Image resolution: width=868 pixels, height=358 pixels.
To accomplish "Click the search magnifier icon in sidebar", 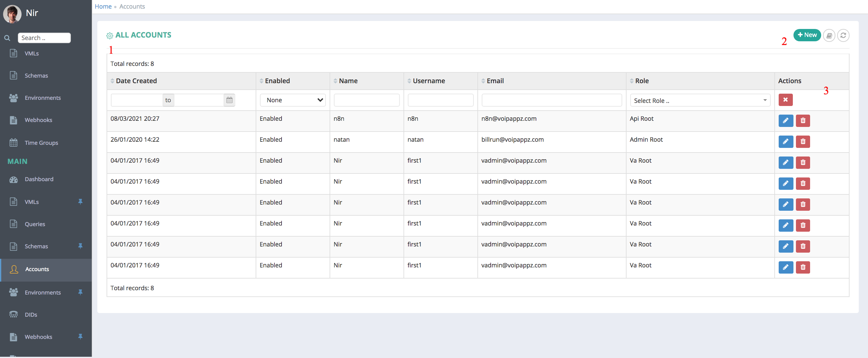I will pos(7,38).
